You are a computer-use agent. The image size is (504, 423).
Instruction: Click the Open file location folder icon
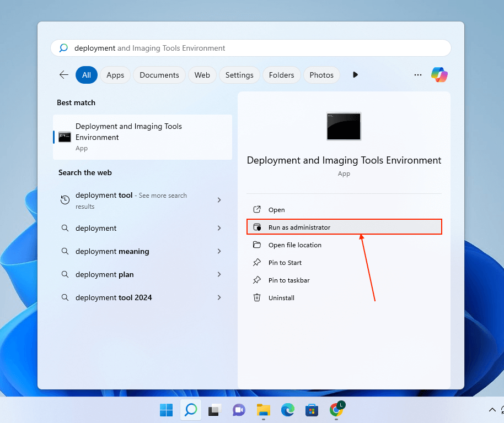pyautogui.click(x=256, y=245)
